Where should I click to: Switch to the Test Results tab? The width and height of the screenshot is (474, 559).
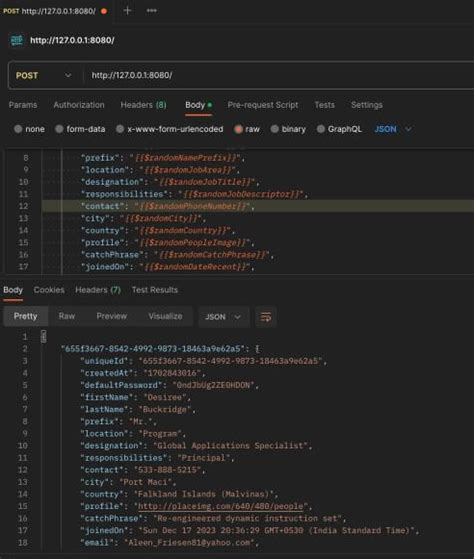point(155,290)
